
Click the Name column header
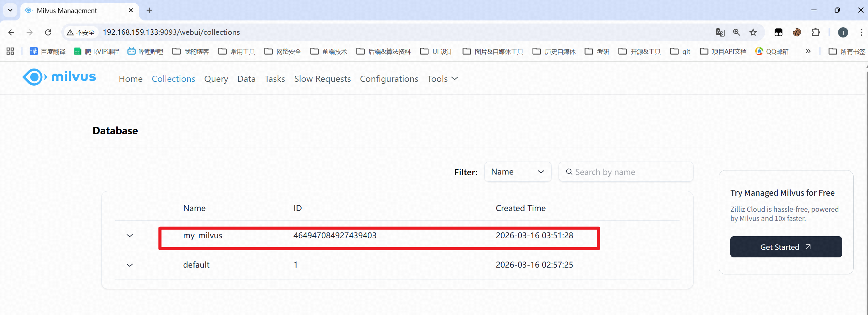tap(194, 208)
